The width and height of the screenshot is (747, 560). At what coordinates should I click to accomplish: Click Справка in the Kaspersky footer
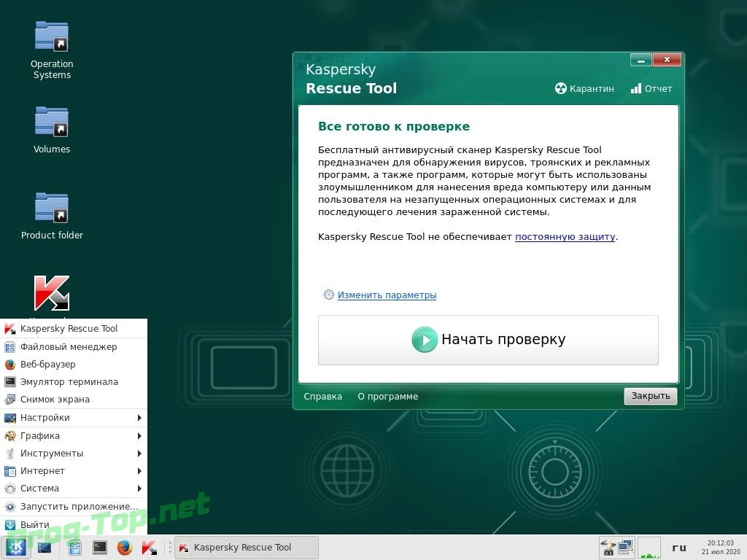pos(323,396)
